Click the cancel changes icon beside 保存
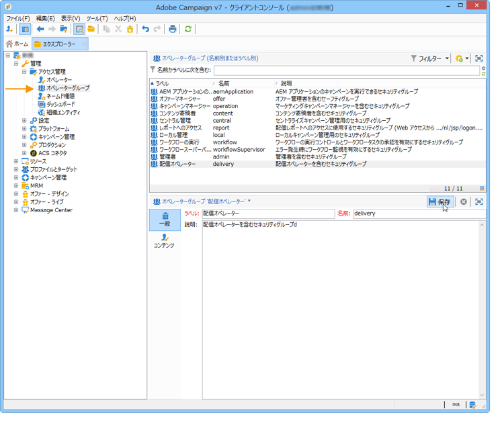The width and height of the screenshot is (504, 421). (464, 201)
